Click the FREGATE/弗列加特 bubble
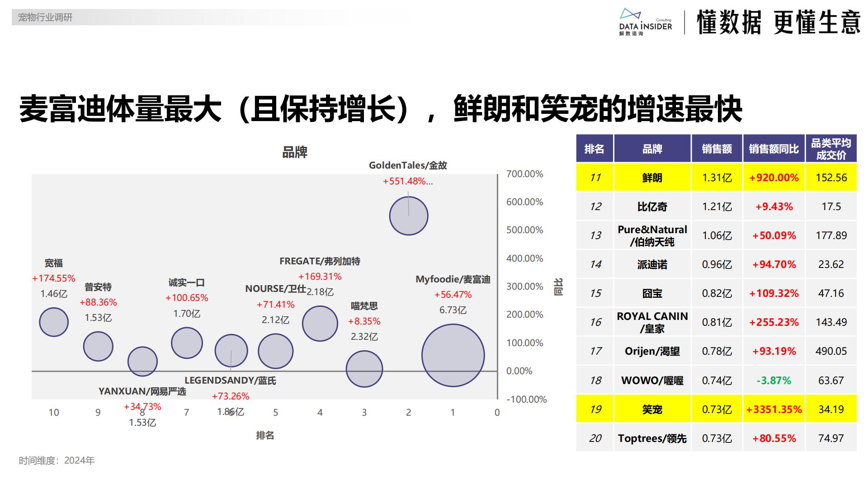This screenshot has height=488, width=868. (320, 324)
